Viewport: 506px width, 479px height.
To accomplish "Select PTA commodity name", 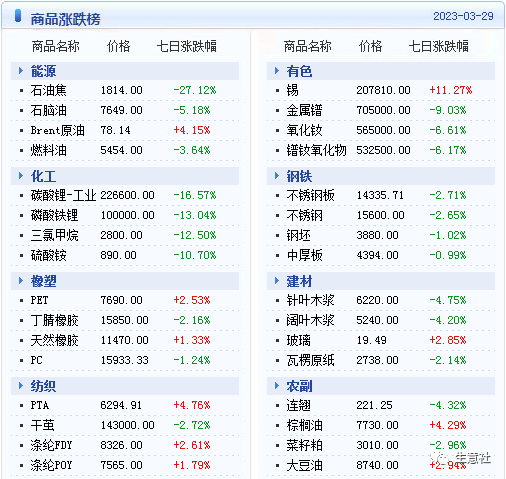I will pos(39,405).
